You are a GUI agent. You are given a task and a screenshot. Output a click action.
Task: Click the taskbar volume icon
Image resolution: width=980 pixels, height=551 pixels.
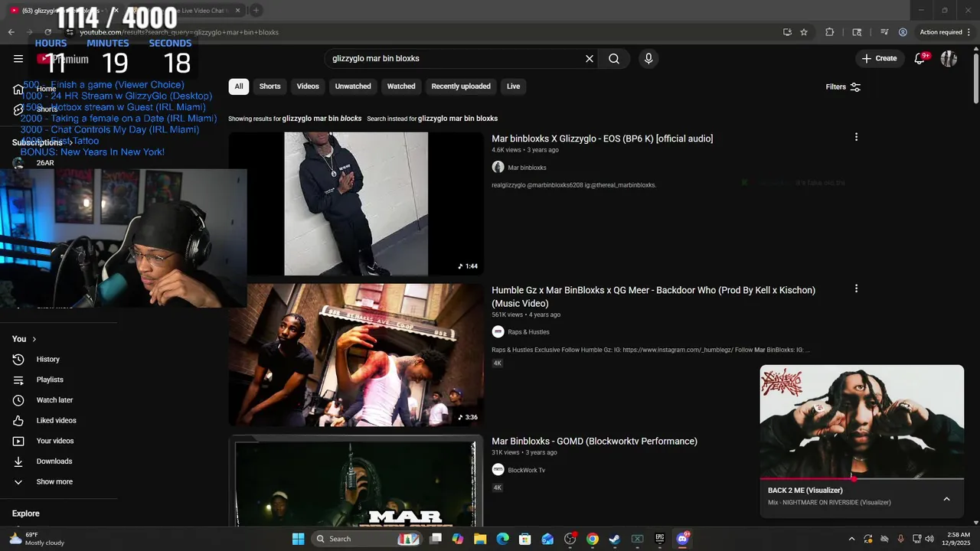(x=929, y=539)
